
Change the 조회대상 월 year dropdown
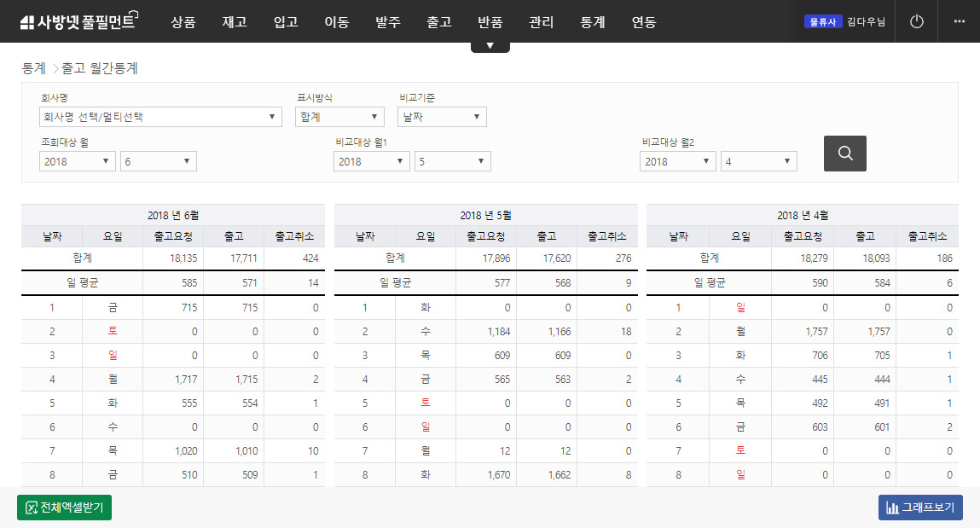click(x=78, y=161)
